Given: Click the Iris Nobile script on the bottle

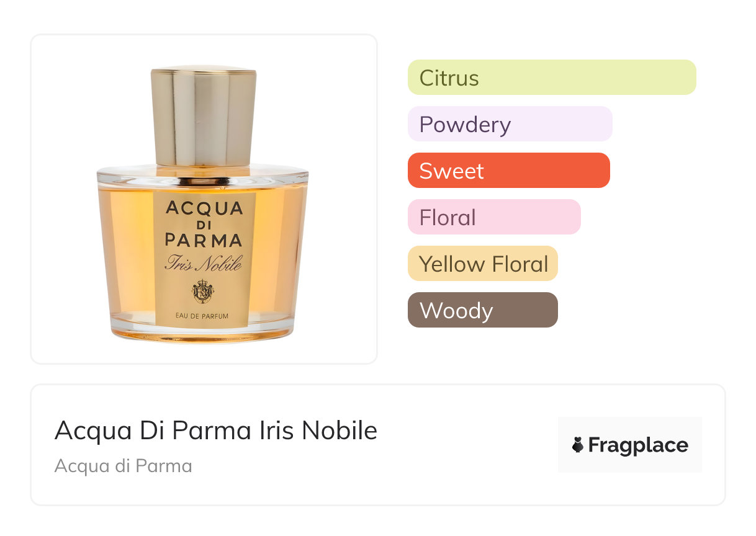Looking at the screenshot, I should tap(203, 263).
